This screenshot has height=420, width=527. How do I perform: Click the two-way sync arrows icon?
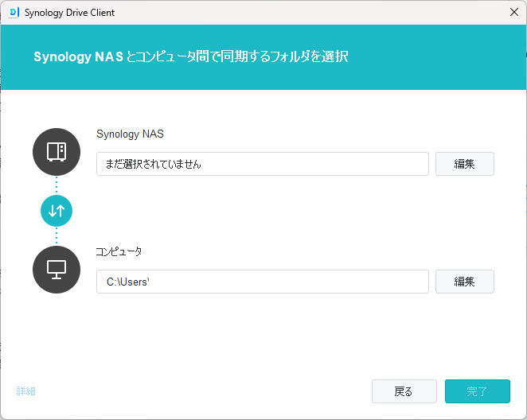pos(57,211)
